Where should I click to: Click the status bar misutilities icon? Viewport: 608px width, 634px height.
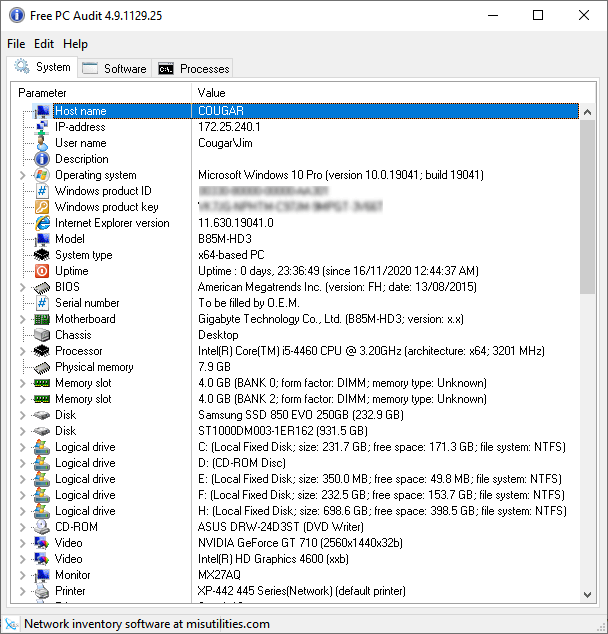click(x=11, y=624)
